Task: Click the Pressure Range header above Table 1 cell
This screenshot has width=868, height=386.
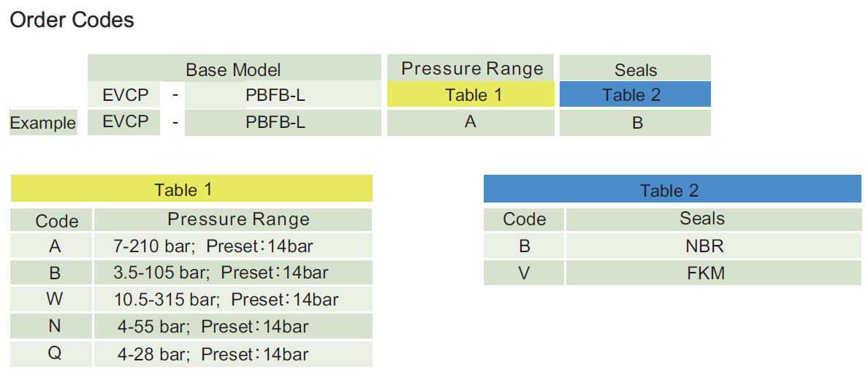Action: (x=472, y=69)
